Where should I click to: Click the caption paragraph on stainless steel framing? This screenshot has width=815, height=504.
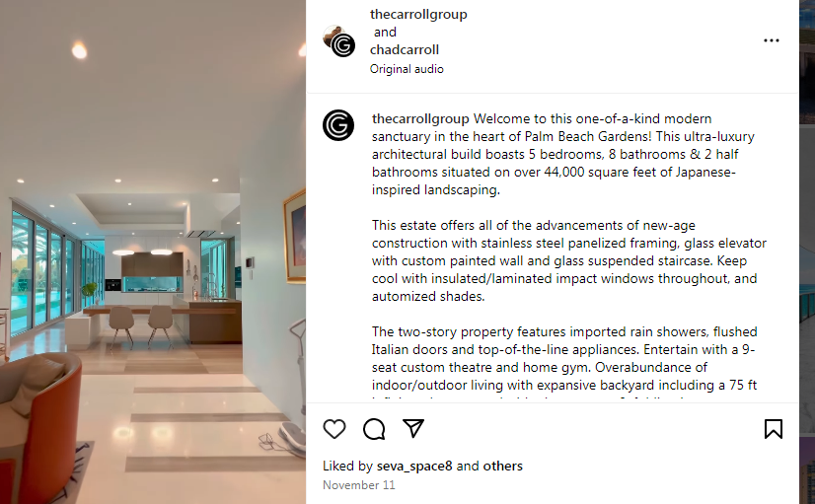(569, 260)
